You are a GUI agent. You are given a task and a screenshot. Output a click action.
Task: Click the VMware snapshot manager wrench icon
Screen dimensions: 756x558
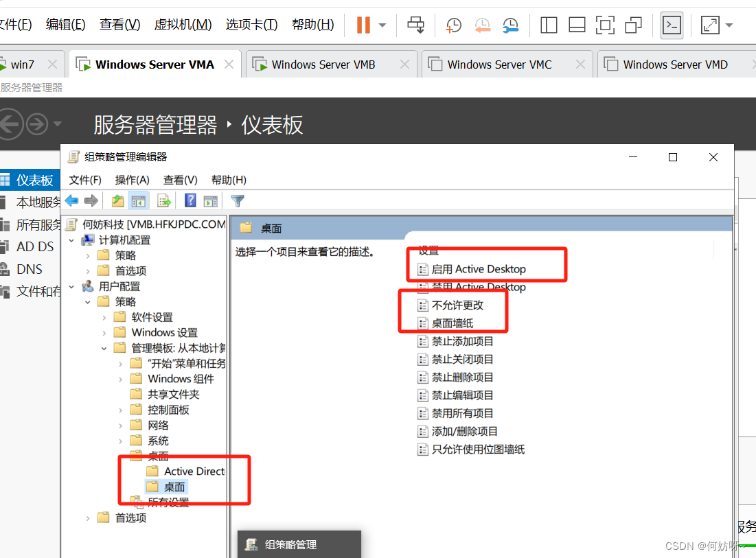pyautogui.click(x=511, y=25)
